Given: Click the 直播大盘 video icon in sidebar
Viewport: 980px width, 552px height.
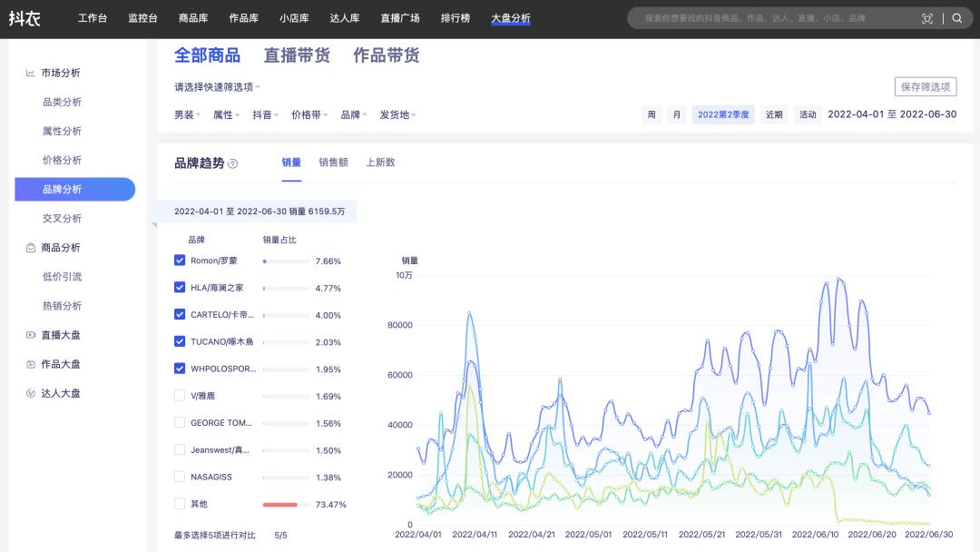Looking at the screenshot, I should point(31,335).
